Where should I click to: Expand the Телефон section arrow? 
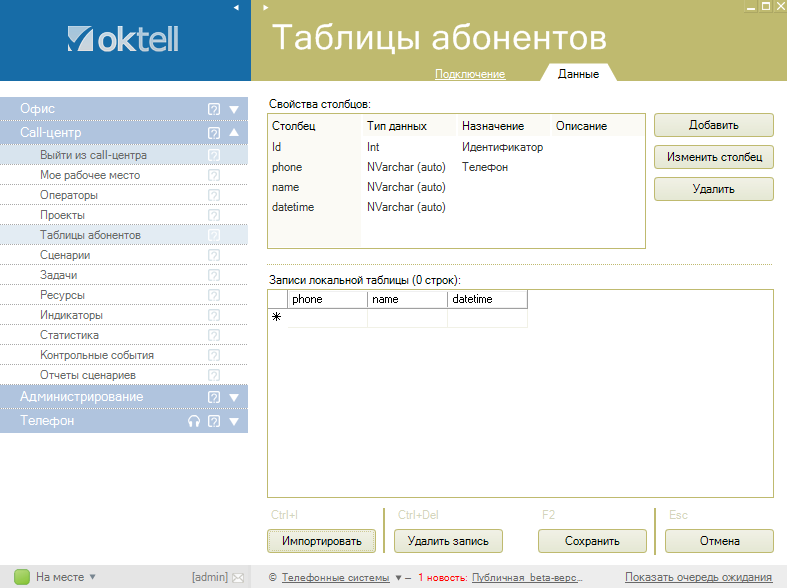(234, 422)
